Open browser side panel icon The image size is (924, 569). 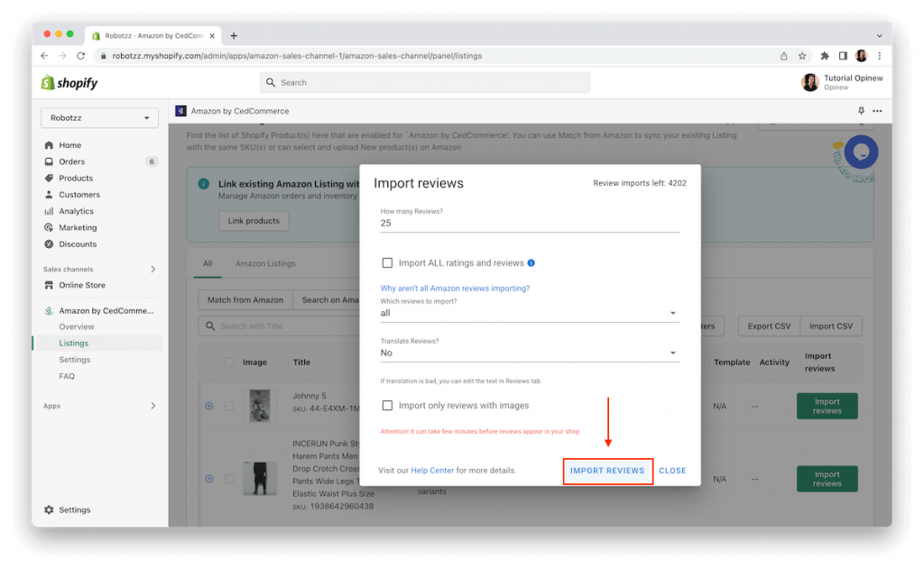click(x=843, y=55)
